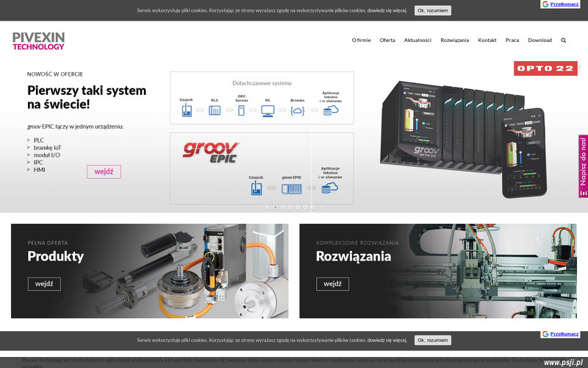Click the red groov EPIC logo

coord(211,152)
